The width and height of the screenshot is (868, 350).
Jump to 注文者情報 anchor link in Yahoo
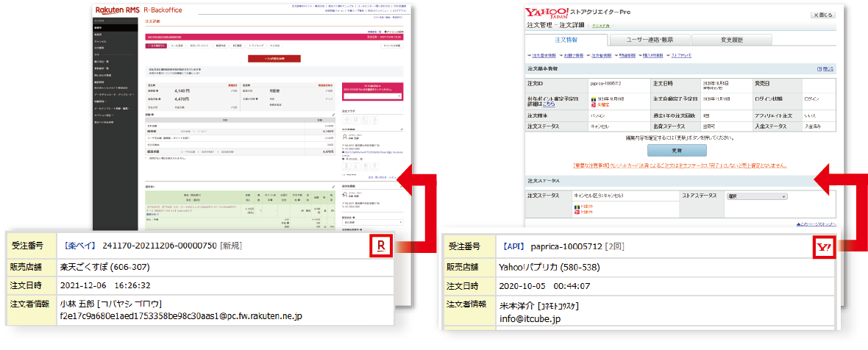tap(600, 55)
